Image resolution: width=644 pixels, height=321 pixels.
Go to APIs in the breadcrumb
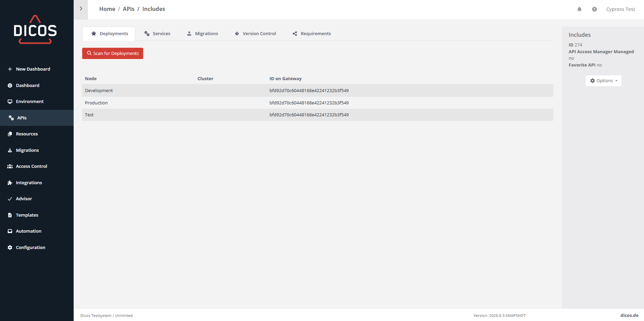pos(129,9)
